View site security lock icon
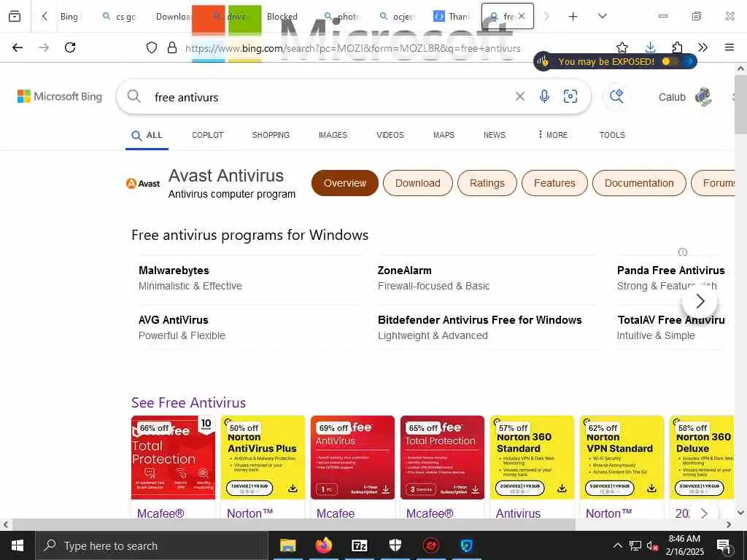The height and width of the screenshot is (560, 747). (172, 47)
